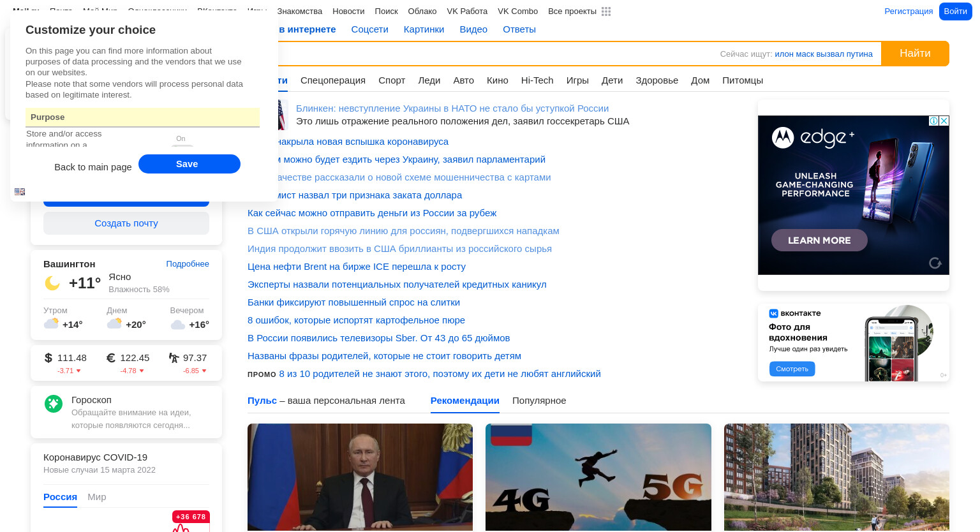Close the Motorola edge+ advertisement

point(944,121)
